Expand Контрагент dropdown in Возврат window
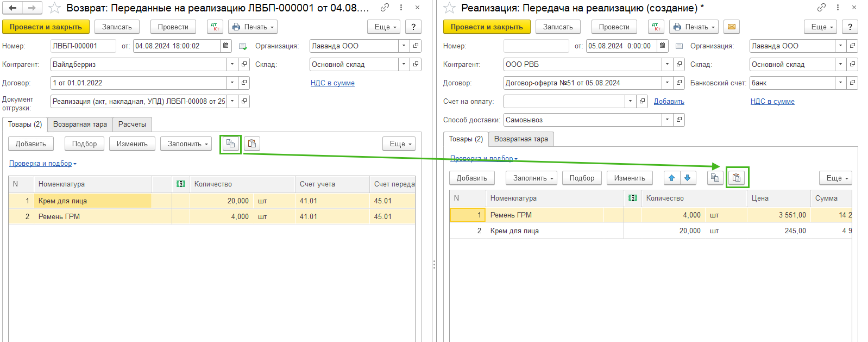 point(232,65)
